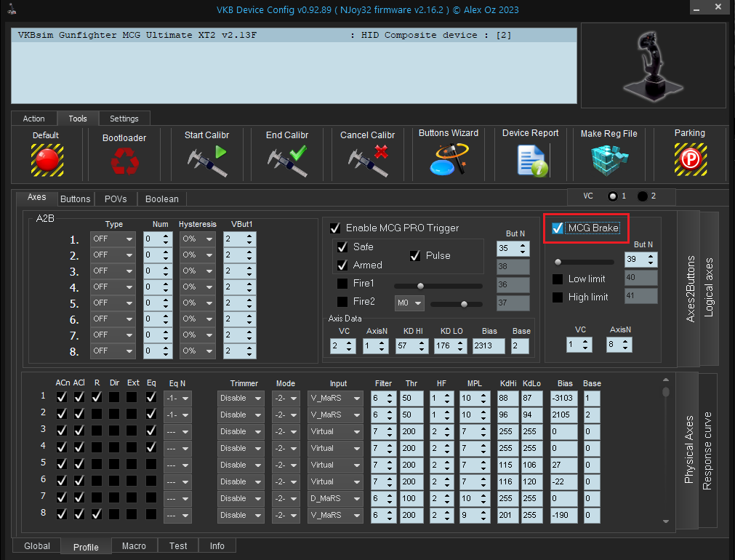Expand the Input dropdown for axis 1
The height and width of the screenshot is (560, 735).
tap(335, 399)
